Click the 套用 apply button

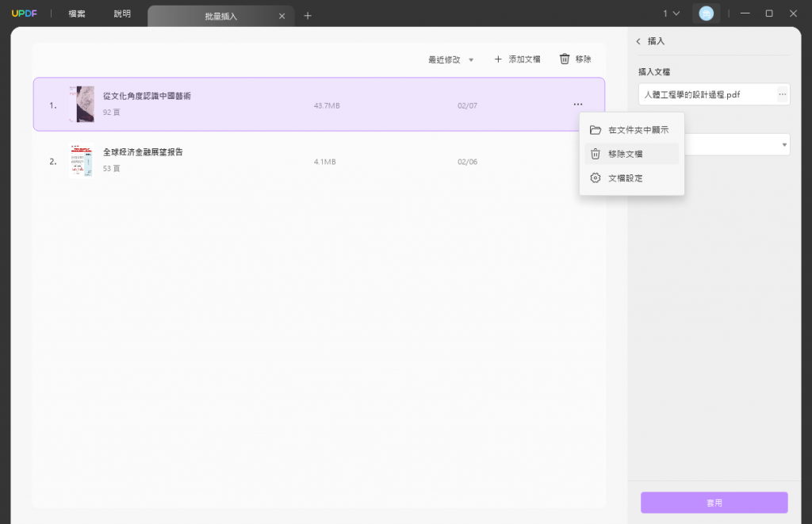(x=714, y=503)
